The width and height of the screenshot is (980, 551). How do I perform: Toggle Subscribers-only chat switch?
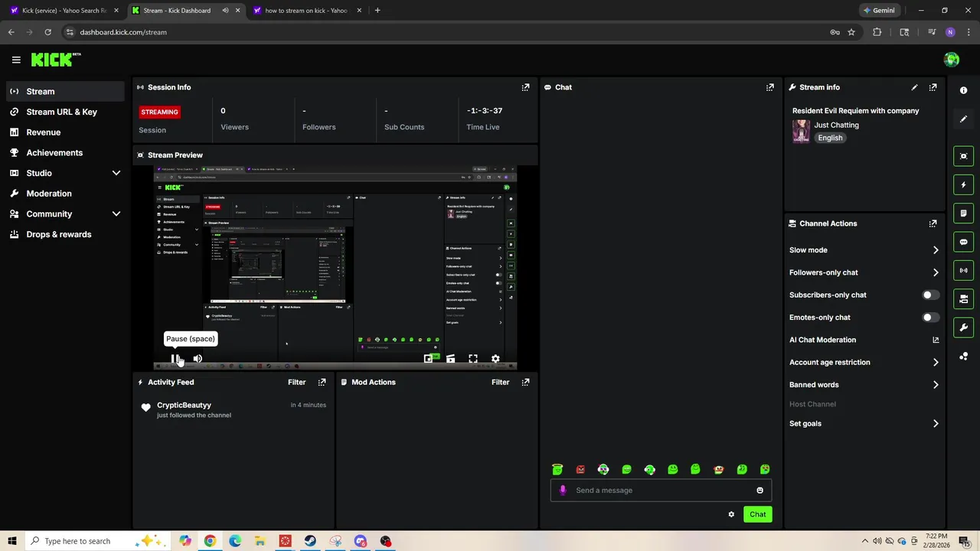coord(930,295)
